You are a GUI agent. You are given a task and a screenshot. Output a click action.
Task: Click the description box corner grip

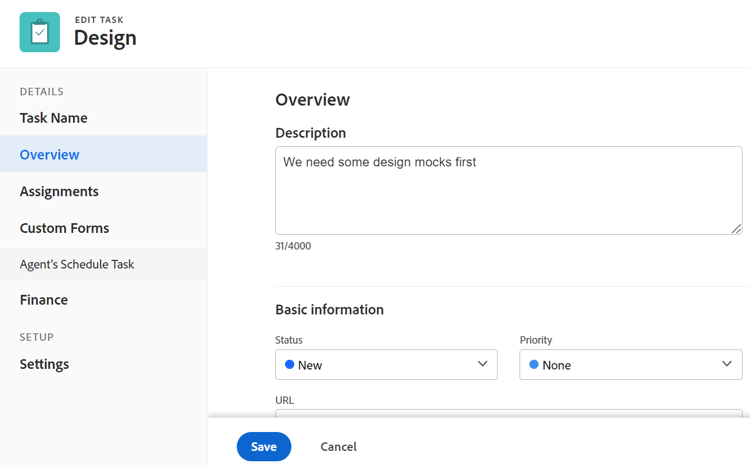pyautogui.click(x=736, y=229)
